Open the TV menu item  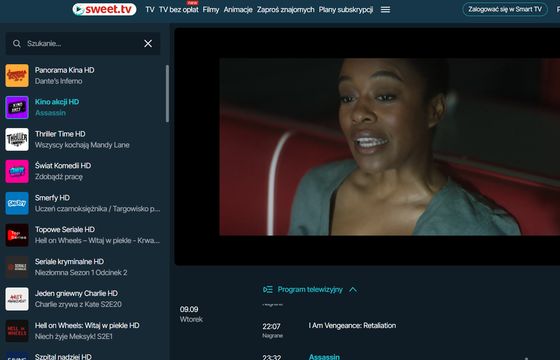coord(150,10)
